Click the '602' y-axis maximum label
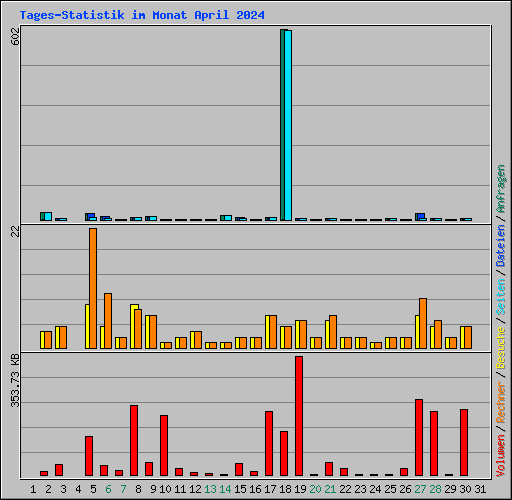Image resolution: width=512 pixels, height=500 pixels. tap(15, 36)
